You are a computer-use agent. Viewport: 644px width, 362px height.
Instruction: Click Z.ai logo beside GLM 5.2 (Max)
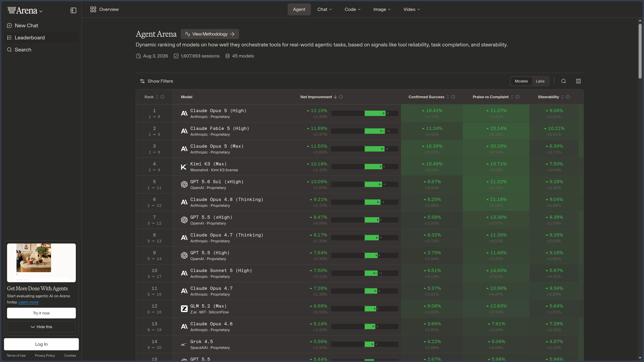[184, 309]
